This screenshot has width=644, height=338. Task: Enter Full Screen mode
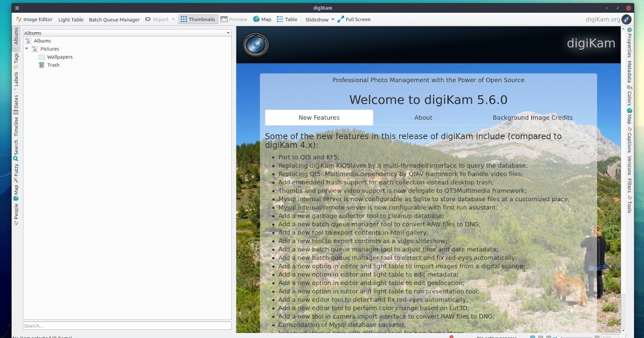click(354, 19)
